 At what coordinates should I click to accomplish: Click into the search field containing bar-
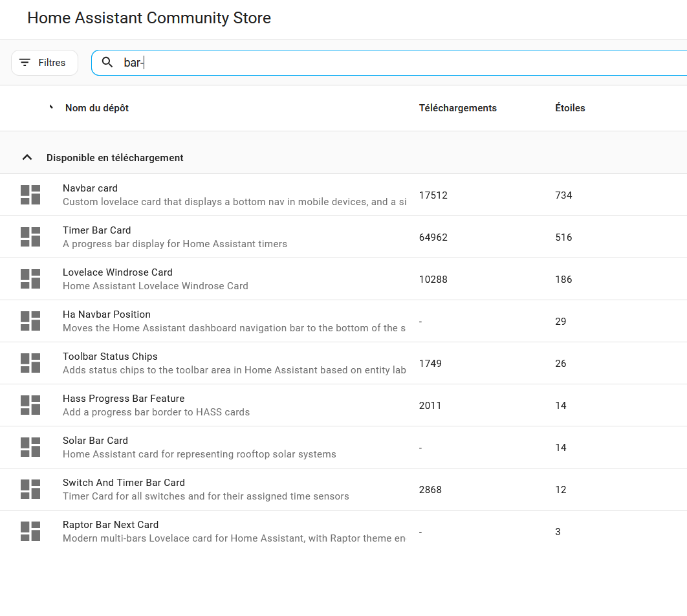(x=388, y=63)
